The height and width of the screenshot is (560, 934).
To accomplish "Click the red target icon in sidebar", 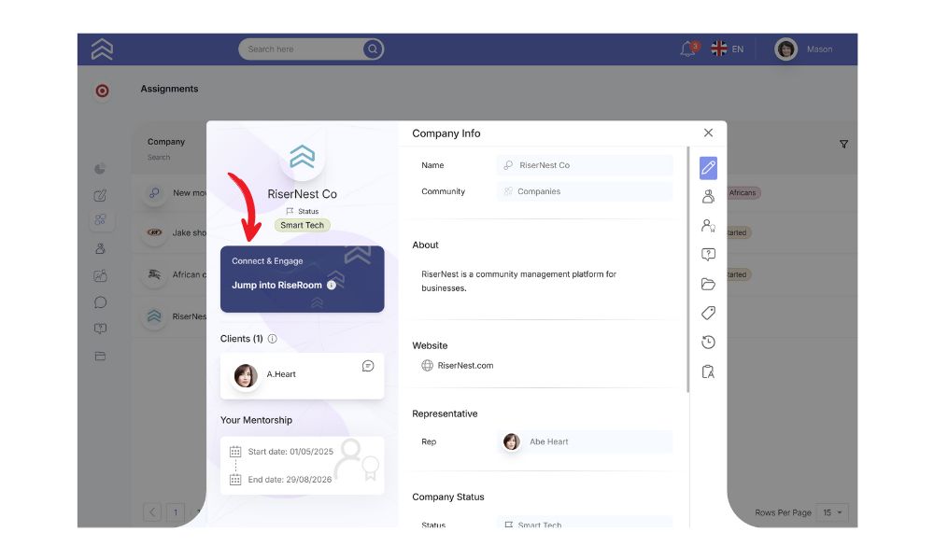I will pyautogui.click(x=103, y=91).
